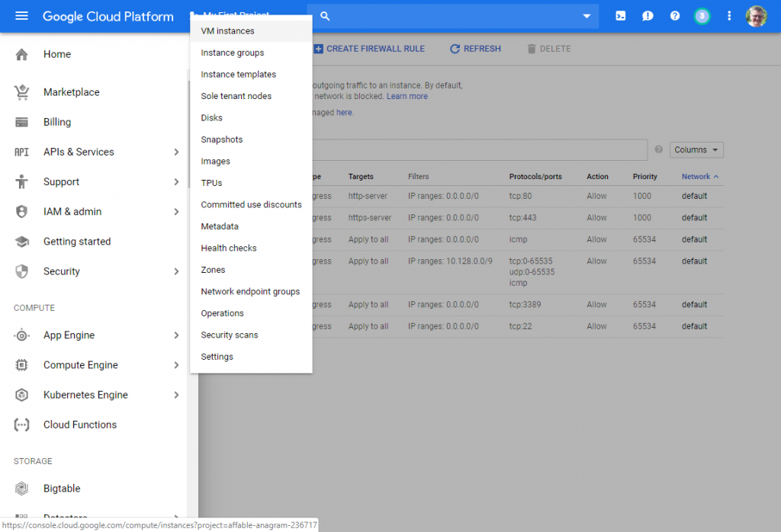Select VM instances from submenu

(x=251, y=30)
